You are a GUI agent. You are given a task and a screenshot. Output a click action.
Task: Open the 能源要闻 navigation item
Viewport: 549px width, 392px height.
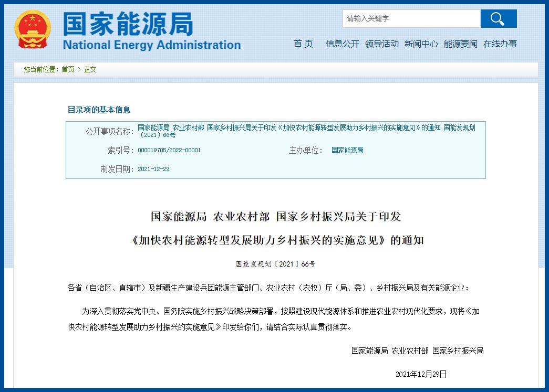click(460, 44)
